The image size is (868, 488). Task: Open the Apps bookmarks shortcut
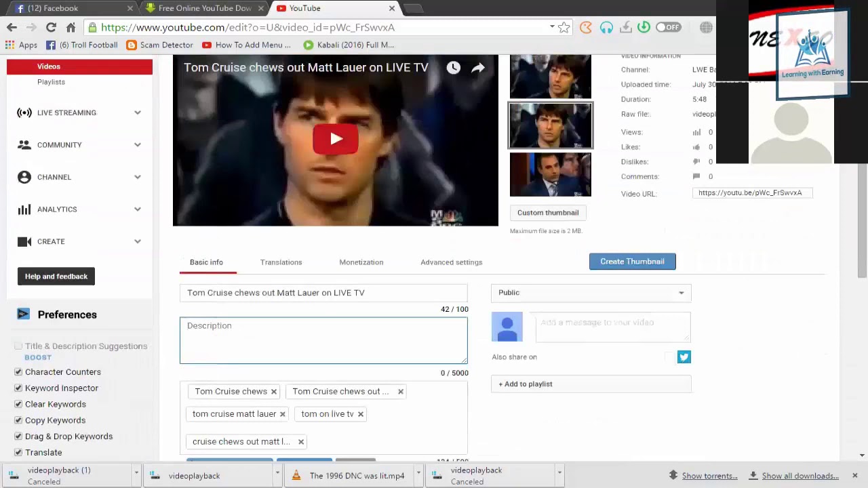(x=21, y=45)
